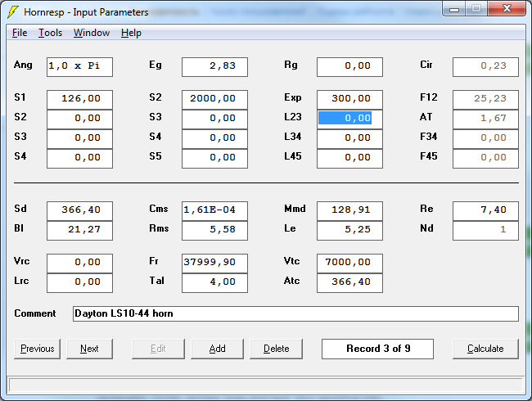Select the S2 field showing 2000,00
Screen dimensions: 532x401
(214, 100)
